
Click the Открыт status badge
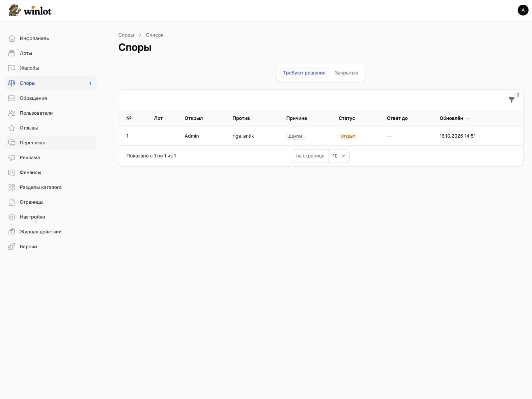pyautogui.click(x=347, y=136)
